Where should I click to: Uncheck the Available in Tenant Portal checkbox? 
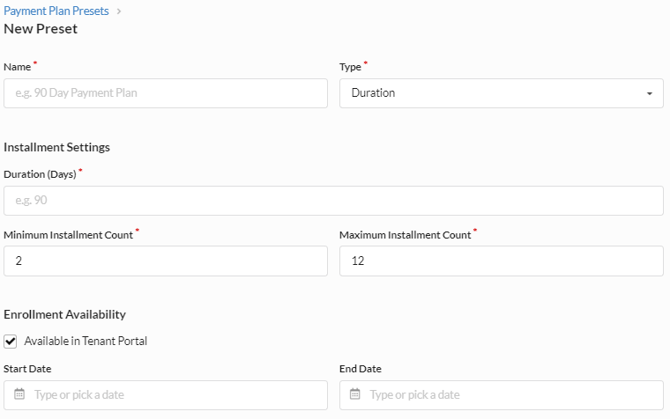pyautogui.click(x=11, y=341)
